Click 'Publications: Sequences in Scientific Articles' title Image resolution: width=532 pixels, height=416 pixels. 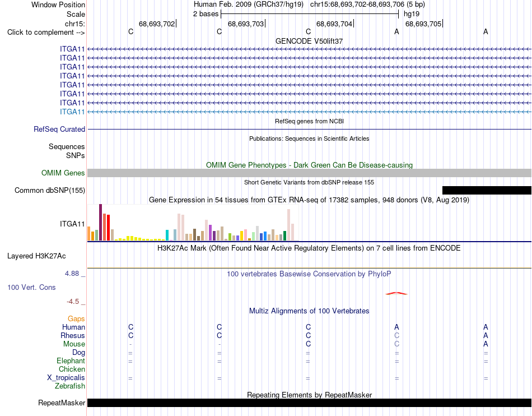pos(309,138)
